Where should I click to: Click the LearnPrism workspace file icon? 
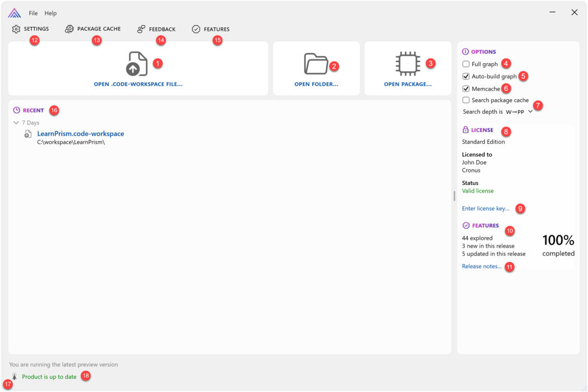[x=28, y=134]
